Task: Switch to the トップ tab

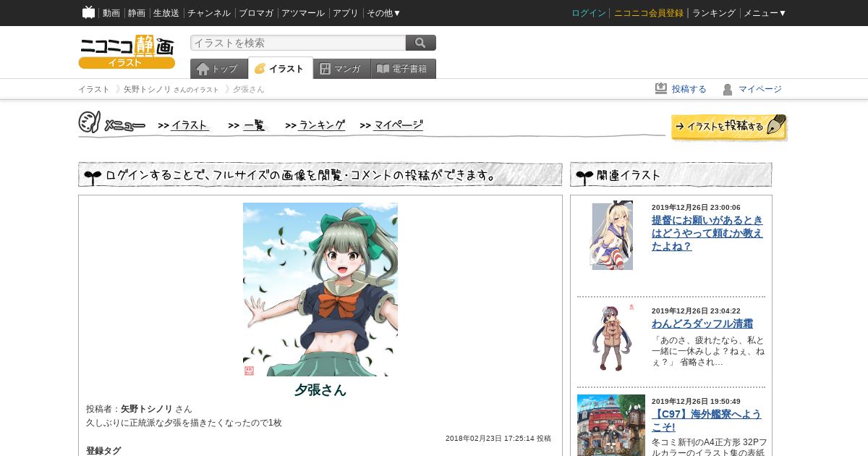Action: click(218, 69)
